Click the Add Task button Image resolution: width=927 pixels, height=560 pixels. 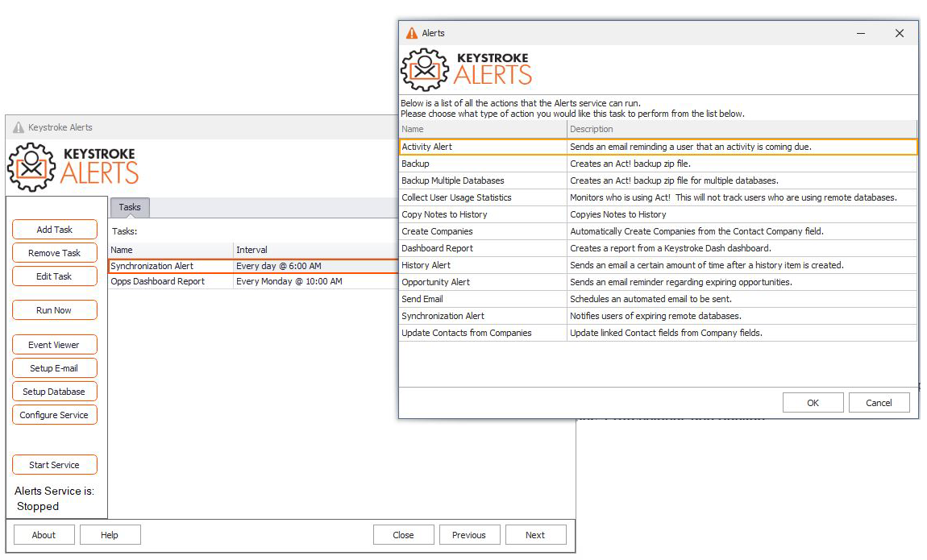coord(54,229)
